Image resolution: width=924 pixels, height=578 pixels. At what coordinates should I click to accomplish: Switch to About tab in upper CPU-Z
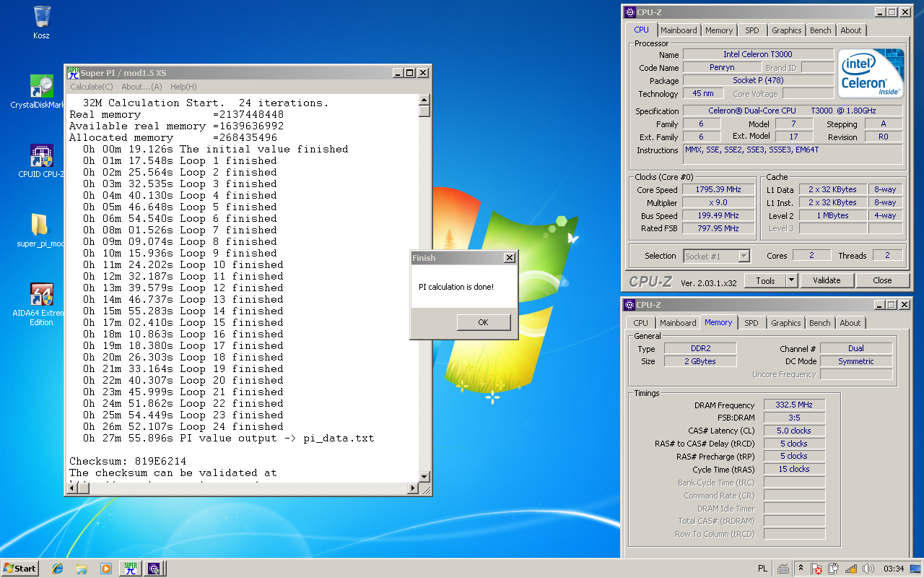point(851,30)
